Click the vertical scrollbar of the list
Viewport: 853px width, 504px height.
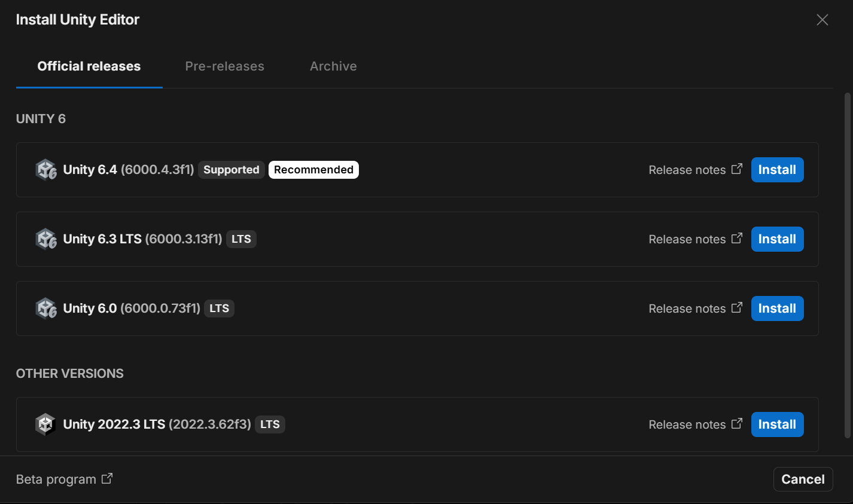click(x=847, y=263)
